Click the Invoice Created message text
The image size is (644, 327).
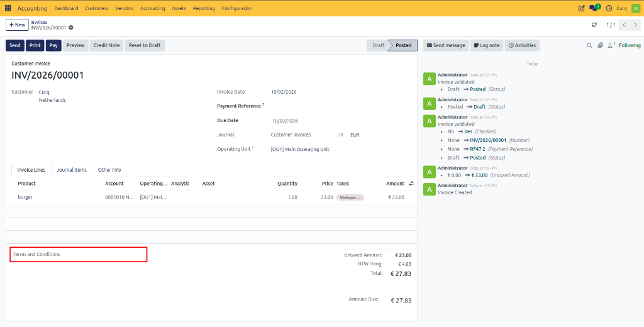point(455,192)
